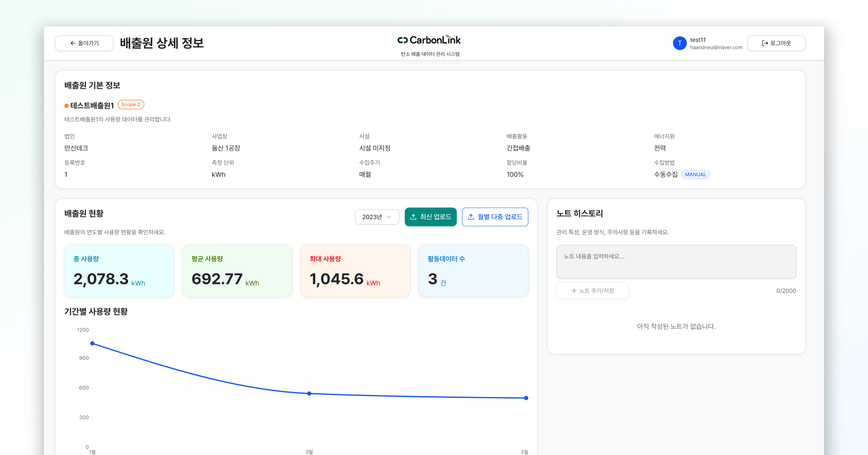Go back with the 돌아가기 button
This screenshot has width=868, height=455.
coord(84,43)
